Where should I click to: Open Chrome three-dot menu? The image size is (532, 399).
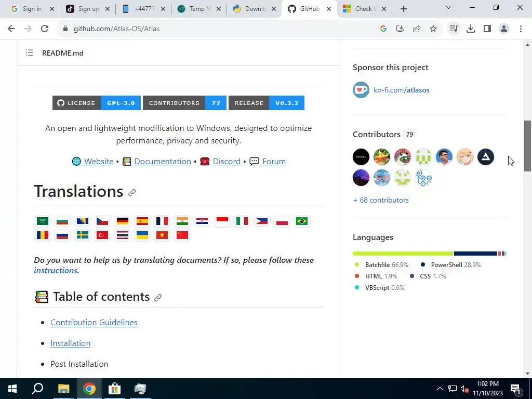tap(521, 29)
